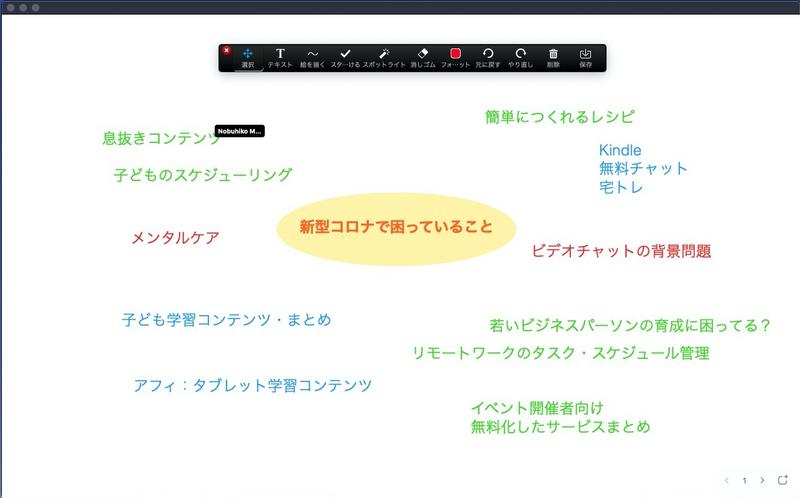Select ビデオチャットの背景問題 text
800x498 pixels.
coord(621,251)
